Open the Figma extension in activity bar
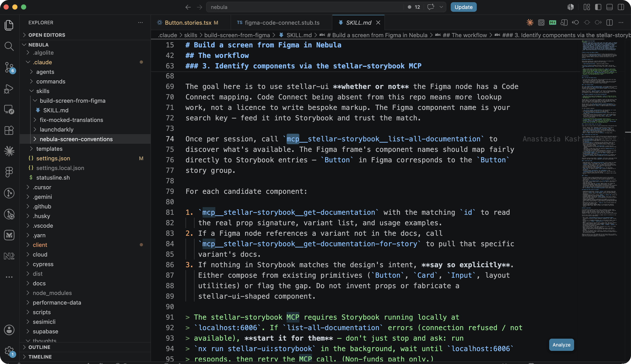Screen dimensions: 631x364 pyautogui.click(x=9, y=172)
